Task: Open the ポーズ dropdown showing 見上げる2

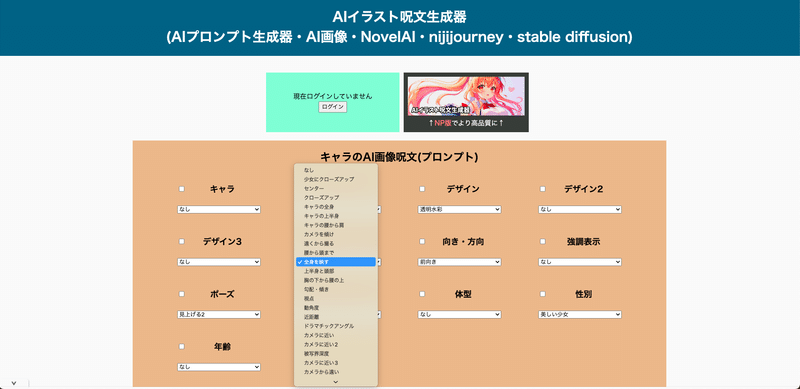Action: click(x=219, y=314)
